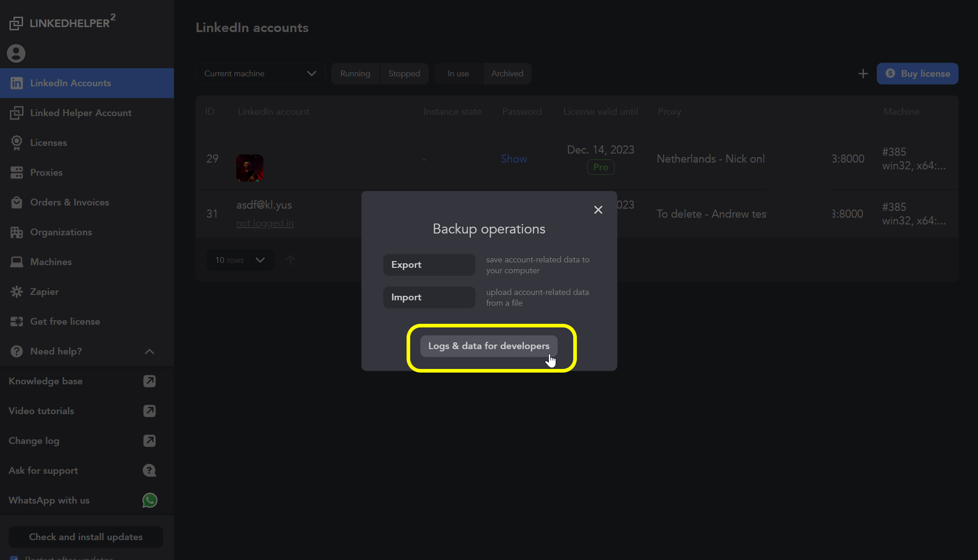Filter accounts by In use

click(x=458, y=74)
